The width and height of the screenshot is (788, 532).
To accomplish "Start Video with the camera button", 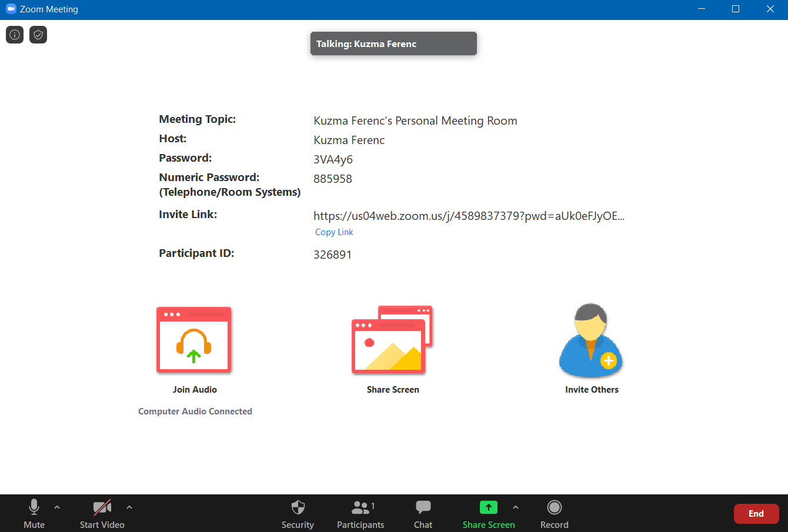I will 102,513.
